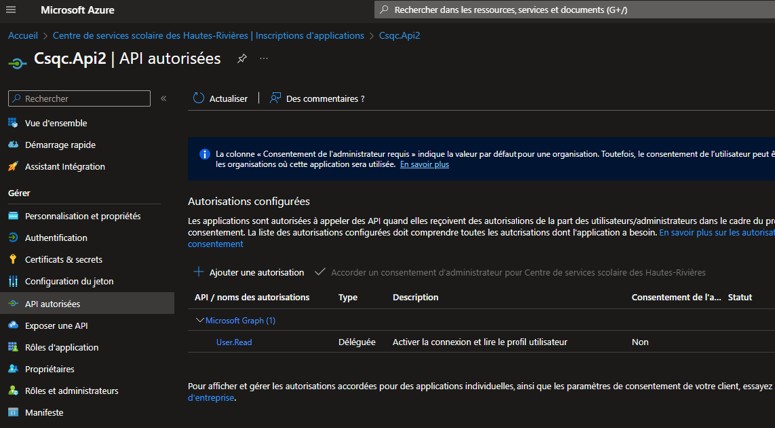Click the Statut column header

[x=740, y=297]
